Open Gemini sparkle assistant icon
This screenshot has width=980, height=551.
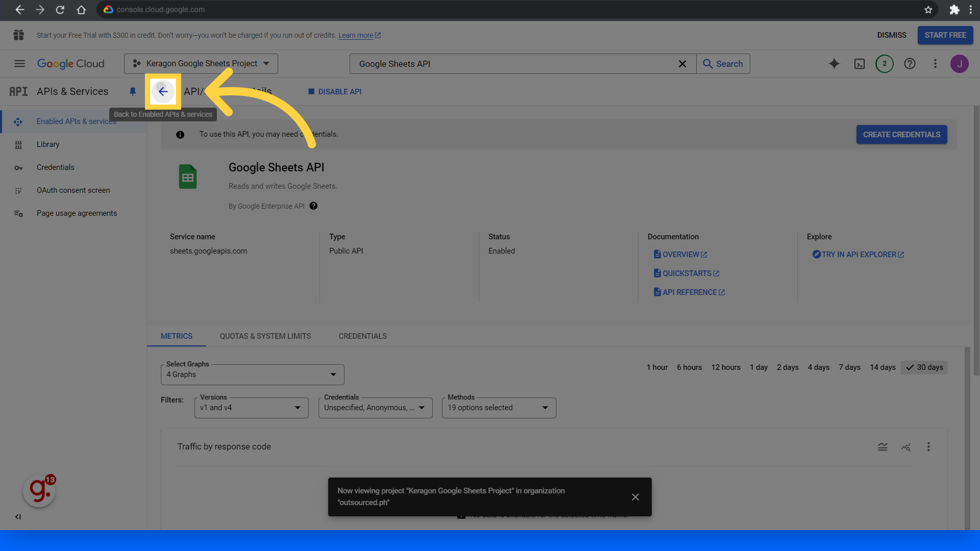[x=834, y=64]
